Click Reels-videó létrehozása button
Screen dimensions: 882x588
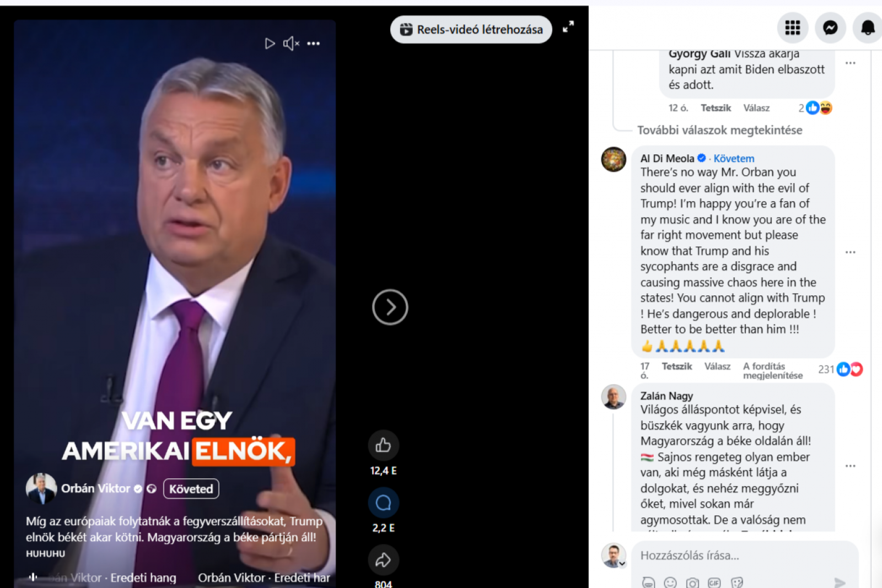point(471,30)
